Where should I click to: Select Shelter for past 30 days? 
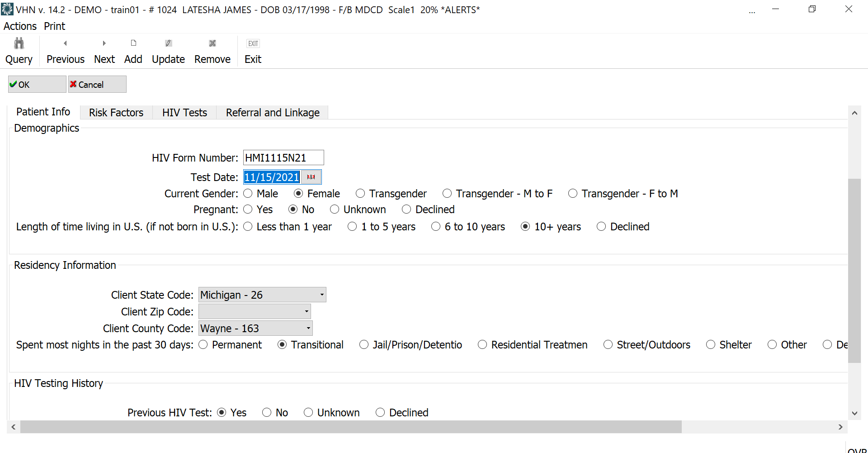711,345
